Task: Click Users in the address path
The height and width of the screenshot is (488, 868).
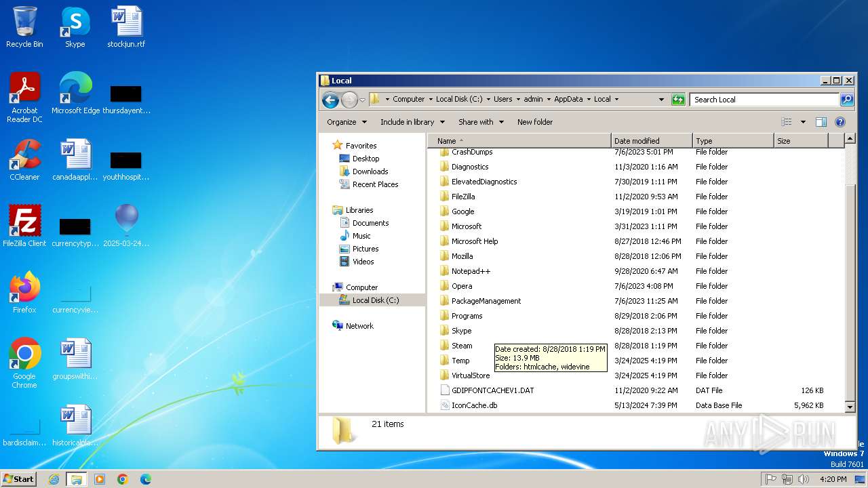Action: (502, 99)
